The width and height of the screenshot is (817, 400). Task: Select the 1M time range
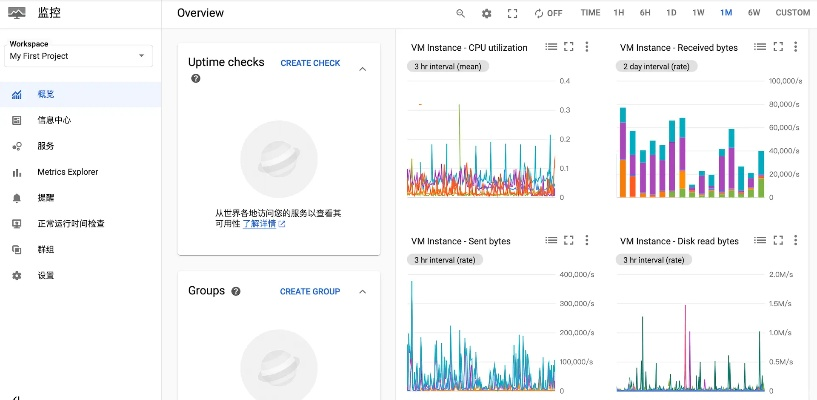pyautogui.click(x=726, y=13)
